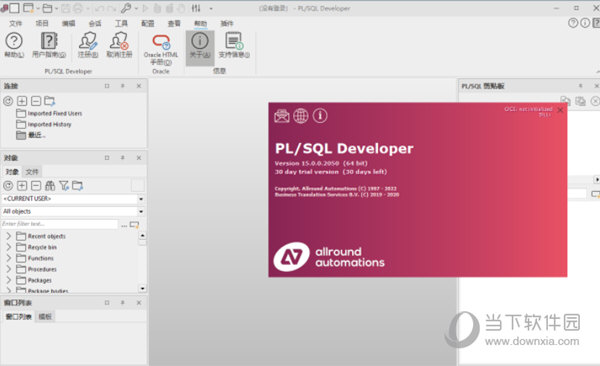Open the 用户指南 user guide
This screenshot has width=600, height=366.
tap(49, 45)
